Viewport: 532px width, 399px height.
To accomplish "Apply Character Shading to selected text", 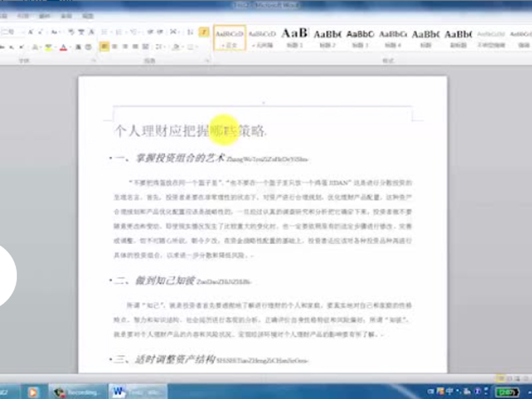I will point(78,47).
